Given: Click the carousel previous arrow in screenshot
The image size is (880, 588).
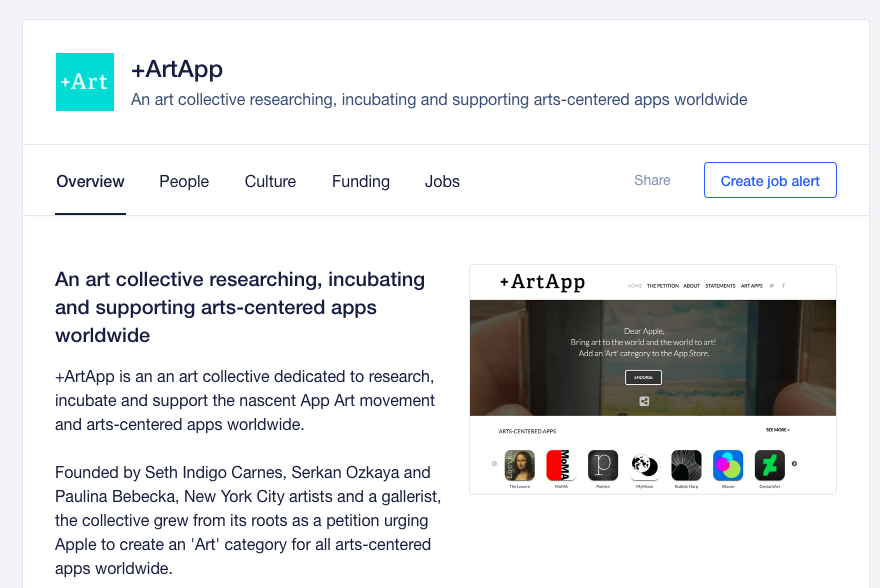Looking at the screenshot, I should click(494, 463).
